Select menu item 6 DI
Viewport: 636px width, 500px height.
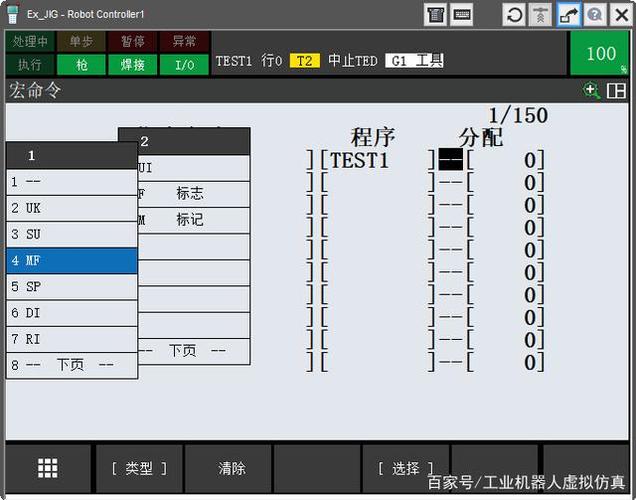(72, 313)
